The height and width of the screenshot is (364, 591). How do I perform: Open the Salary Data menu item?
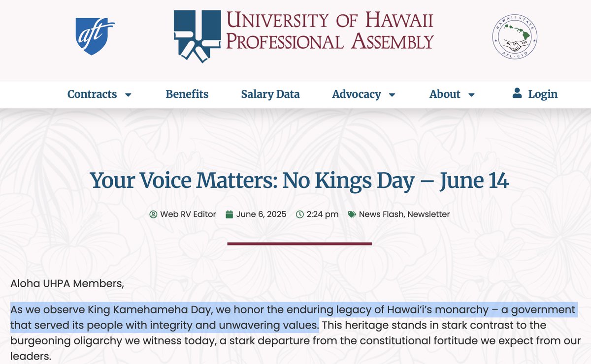click(x=270, y=94)
